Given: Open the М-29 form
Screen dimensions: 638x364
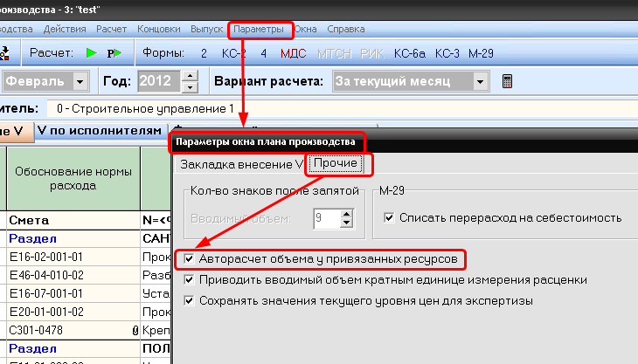Looking at the screenshot, I should [481, 53].
